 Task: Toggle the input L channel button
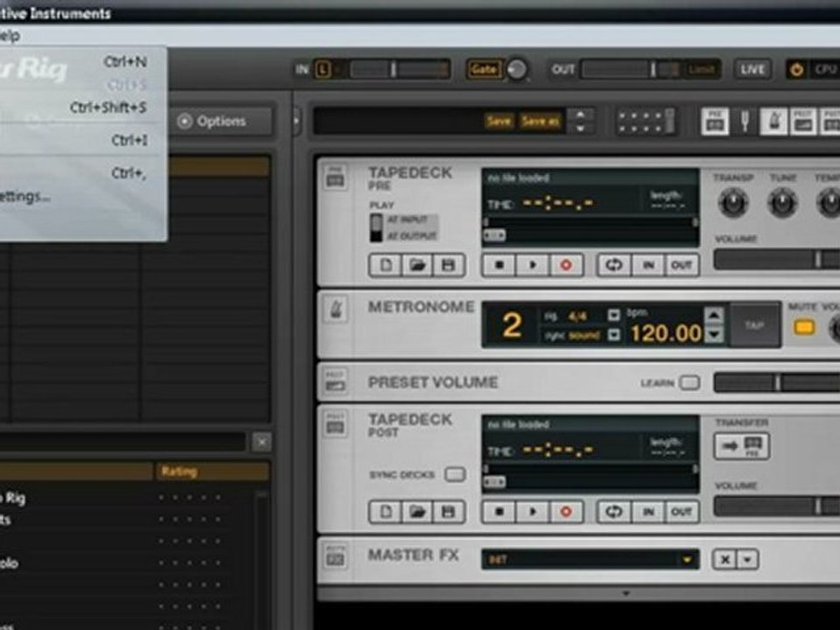click(324, 69)
